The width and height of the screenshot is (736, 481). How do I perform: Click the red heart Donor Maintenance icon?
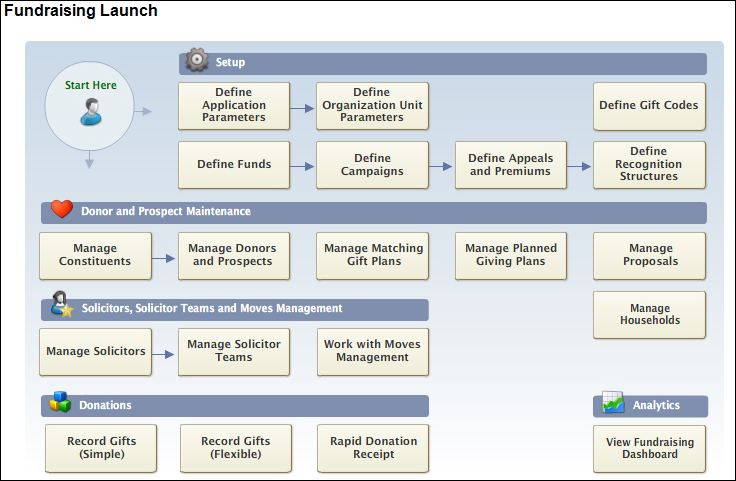click(62, 210)
